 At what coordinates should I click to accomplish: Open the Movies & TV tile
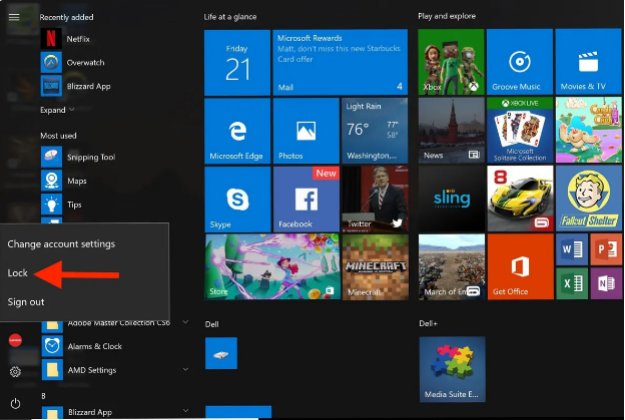tap(588, 62)
